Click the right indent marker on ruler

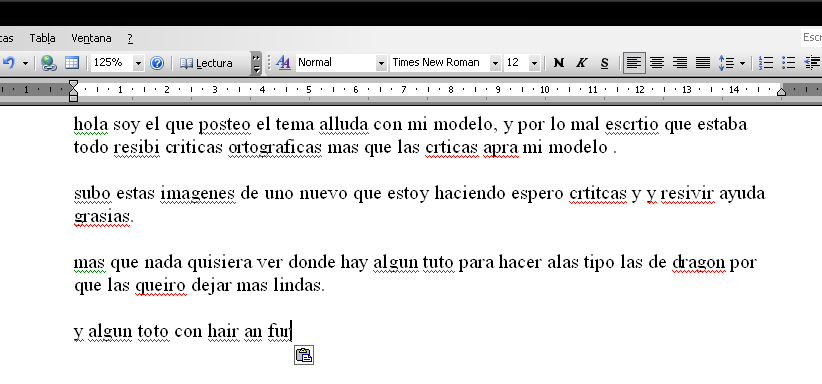(781, 92)
